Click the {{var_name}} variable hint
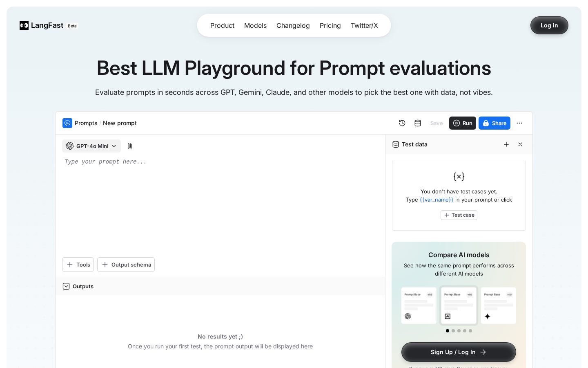The image size is (588, 368). [x=437, y=200]
